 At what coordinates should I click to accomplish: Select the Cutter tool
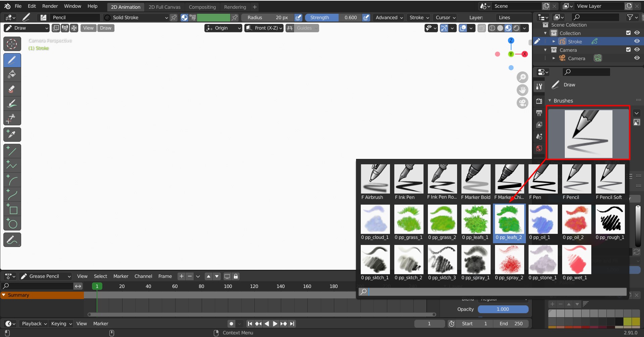[12, 118]
